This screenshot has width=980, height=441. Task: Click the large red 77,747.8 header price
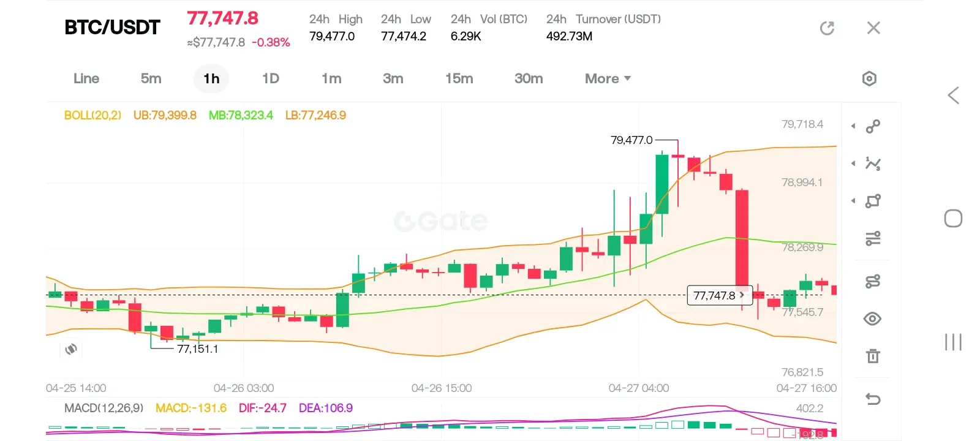point(223,18)
